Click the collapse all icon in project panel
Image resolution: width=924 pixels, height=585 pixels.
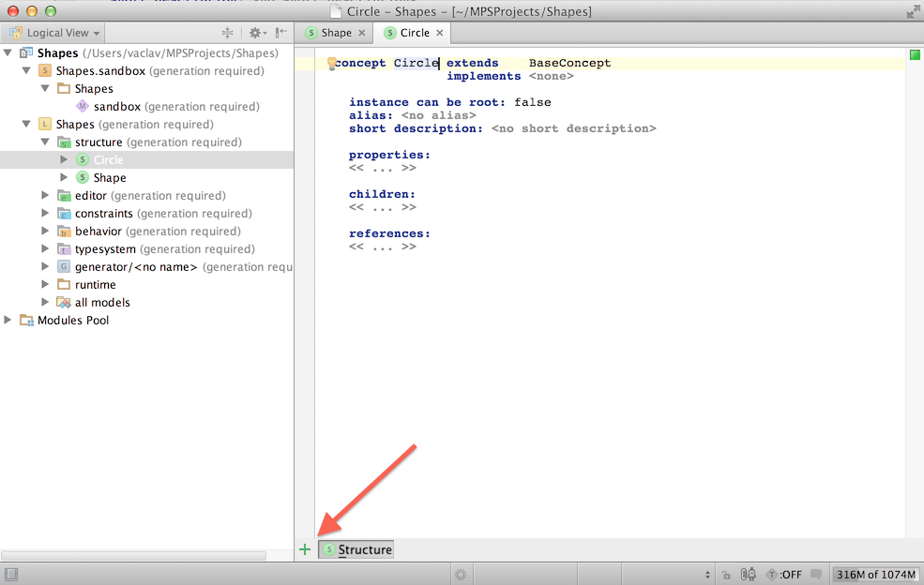pyautogui.click(x=227, y=33)
